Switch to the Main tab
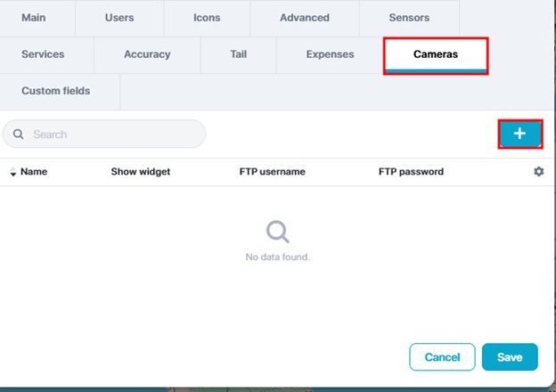The width and height of the screenshot is (556, 392). coord(34,18)
